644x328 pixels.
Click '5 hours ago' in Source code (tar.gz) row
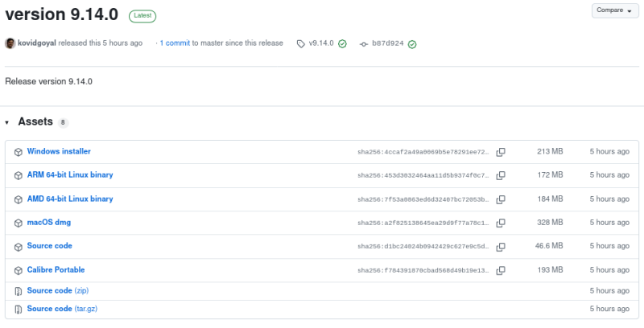pos(609,309)
